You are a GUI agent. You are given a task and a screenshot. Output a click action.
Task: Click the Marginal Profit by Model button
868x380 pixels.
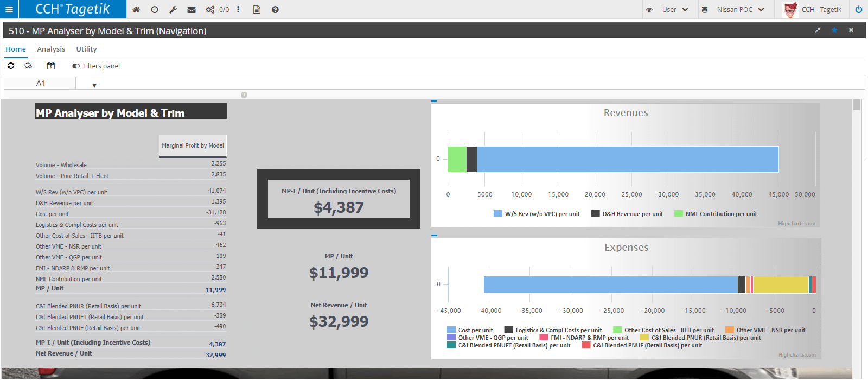click(193, 145)
